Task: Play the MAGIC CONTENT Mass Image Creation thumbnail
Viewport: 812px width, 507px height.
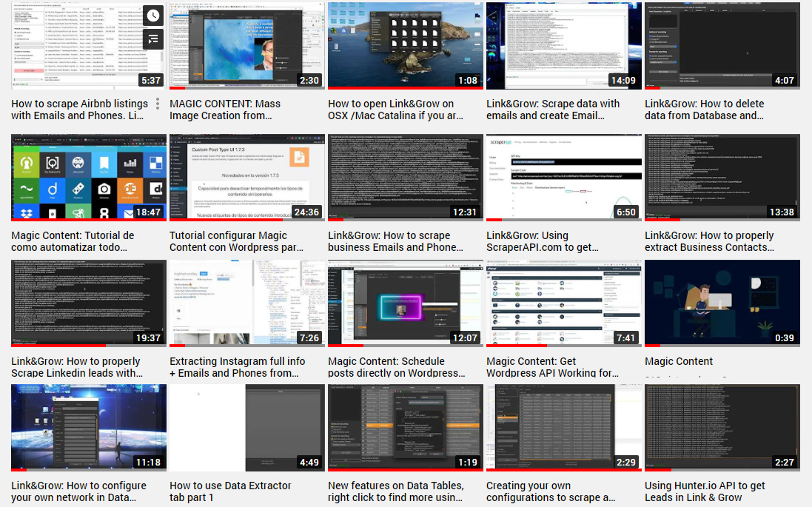Action: [x=246, y=46]
